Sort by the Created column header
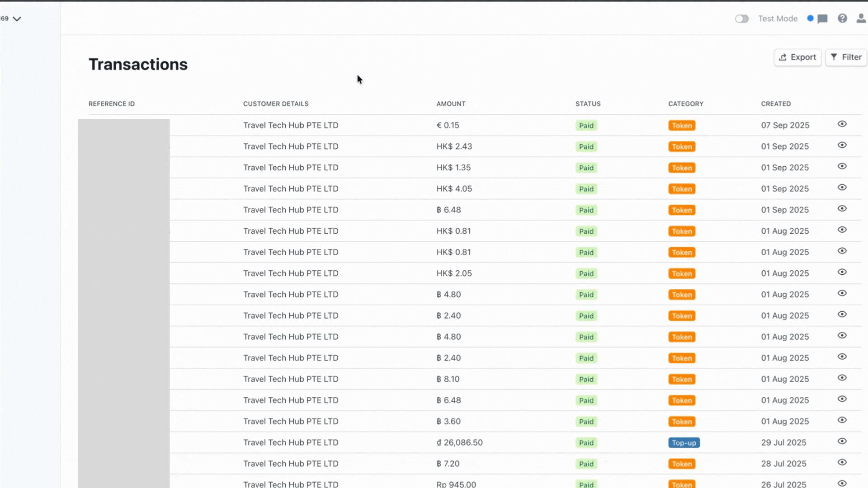This screenshot has height=488, width=868. tap(775, 104)
